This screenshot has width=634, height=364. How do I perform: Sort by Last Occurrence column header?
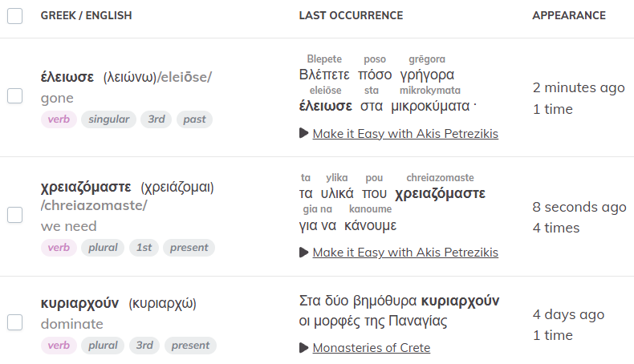pos(351,15)
